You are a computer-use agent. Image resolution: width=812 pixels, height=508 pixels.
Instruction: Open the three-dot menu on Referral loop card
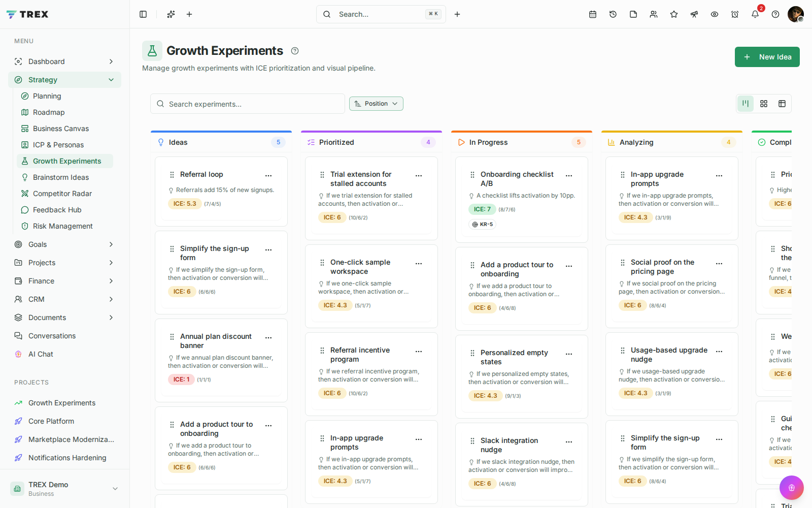tap(268, 175)
